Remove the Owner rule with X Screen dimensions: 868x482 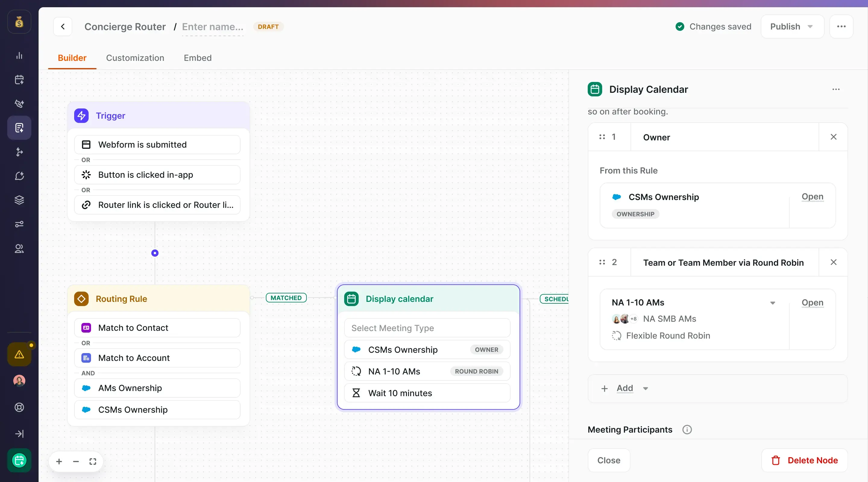point(833,137)
